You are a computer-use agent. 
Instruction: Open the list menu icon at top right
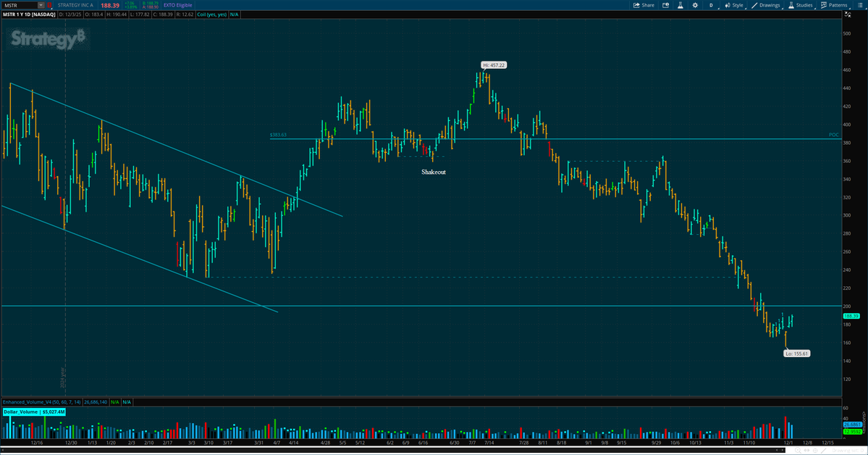click(x=860, y=5)
